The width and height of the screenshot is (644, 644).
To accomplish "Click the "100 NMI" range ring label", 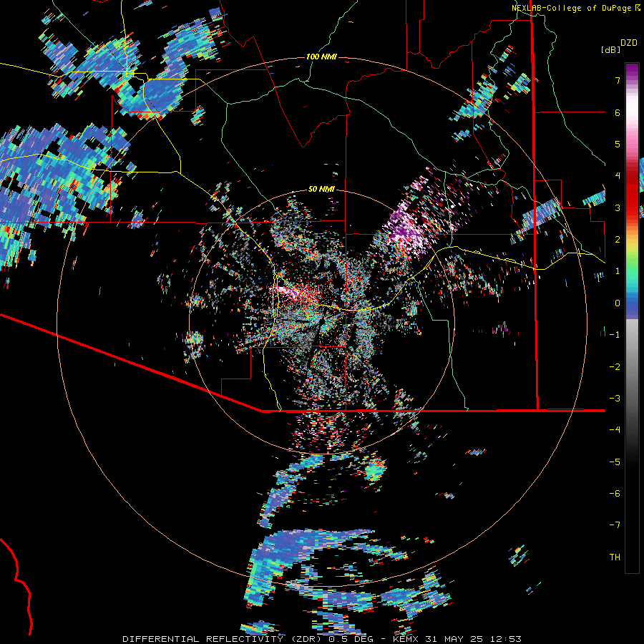I will (x=321, y=57).
